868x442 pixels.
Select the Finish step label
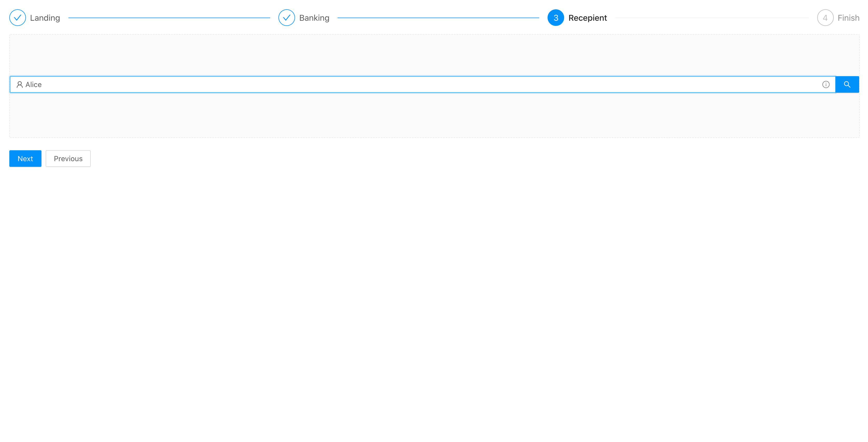click(x=848, y=18)
